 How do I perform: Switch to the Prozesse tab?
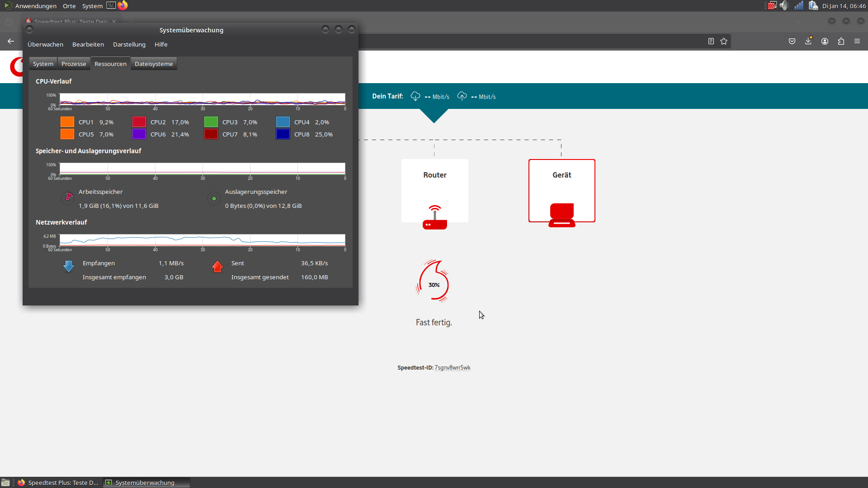click(74, 64)
